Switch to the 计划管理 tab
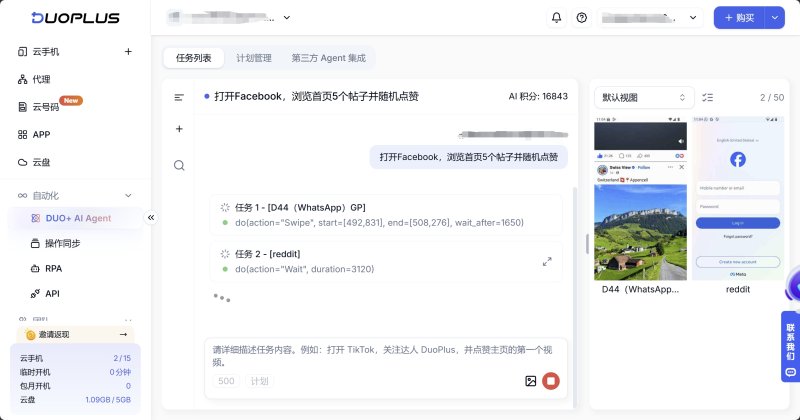The image size is (800, 420). [x=254, y=58]
